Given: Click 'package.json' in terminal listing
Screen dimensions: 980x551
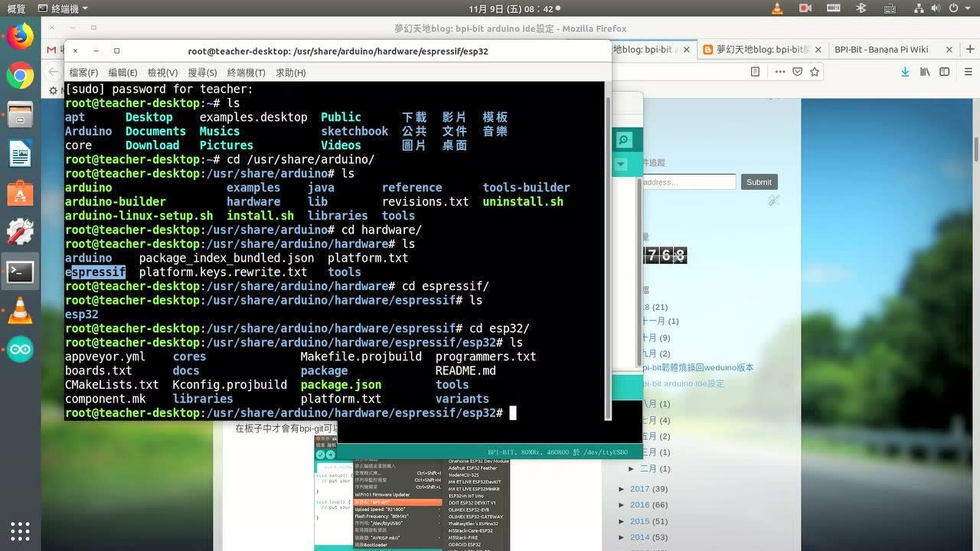Looking at the screenshot, I should tap(341, 385).
